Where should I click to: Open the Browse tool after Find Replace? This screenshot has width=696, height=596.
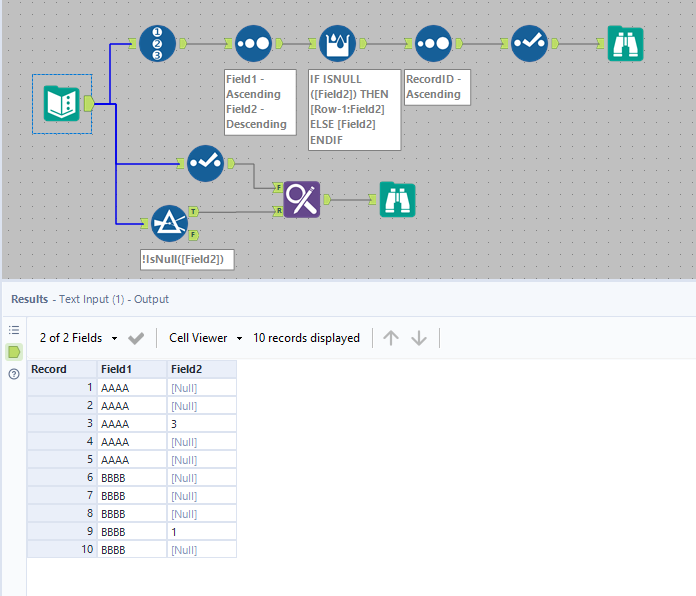(x=397, y=200)
